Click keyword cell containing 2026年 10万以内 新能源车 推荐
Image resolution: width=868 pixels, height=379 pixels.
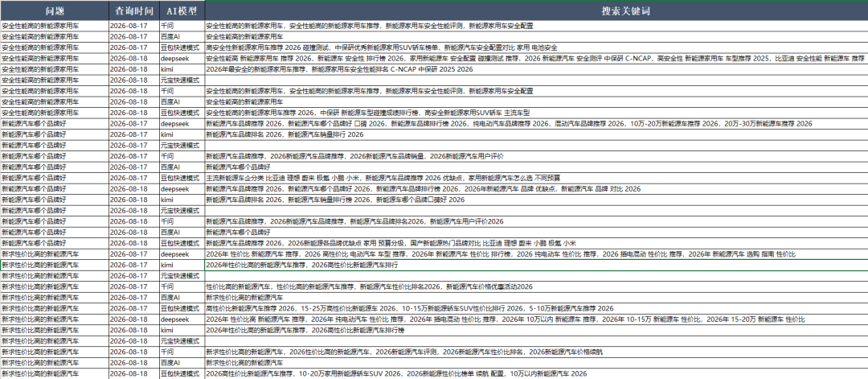pyautogui.click(x=536, y=319)
